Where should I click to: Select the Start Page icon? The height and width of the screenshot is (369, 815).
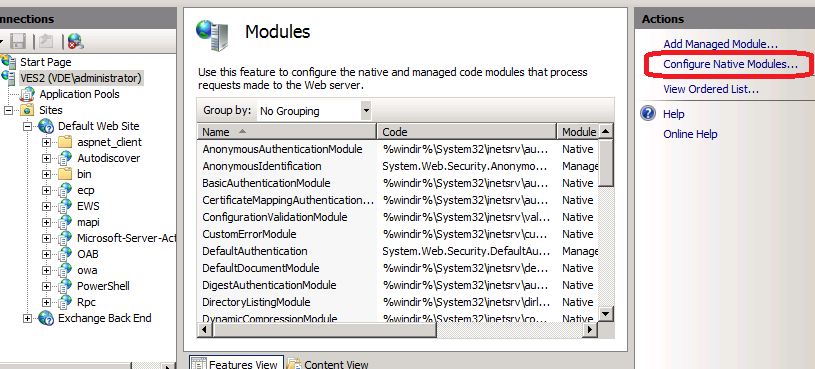[x=9, y=62]
